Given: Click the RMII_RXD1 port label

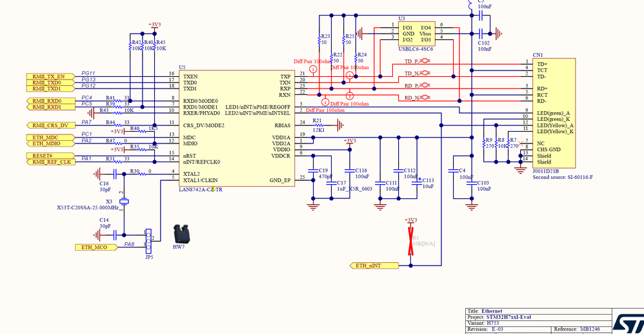Looking at the screenshot, I should pyautogui.click(x=50, y=107).
